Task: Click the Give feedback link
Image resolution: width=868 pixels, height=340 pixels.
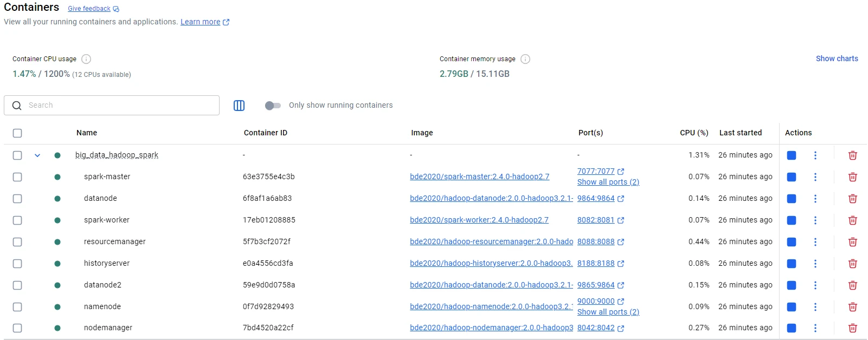Action: [93, 9]
